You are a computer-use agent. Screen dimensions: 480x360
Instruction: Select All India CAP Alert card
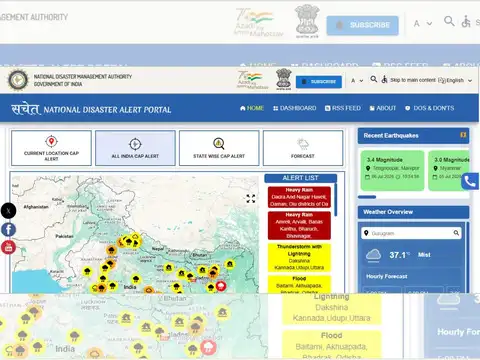click(x=135, y=148)
